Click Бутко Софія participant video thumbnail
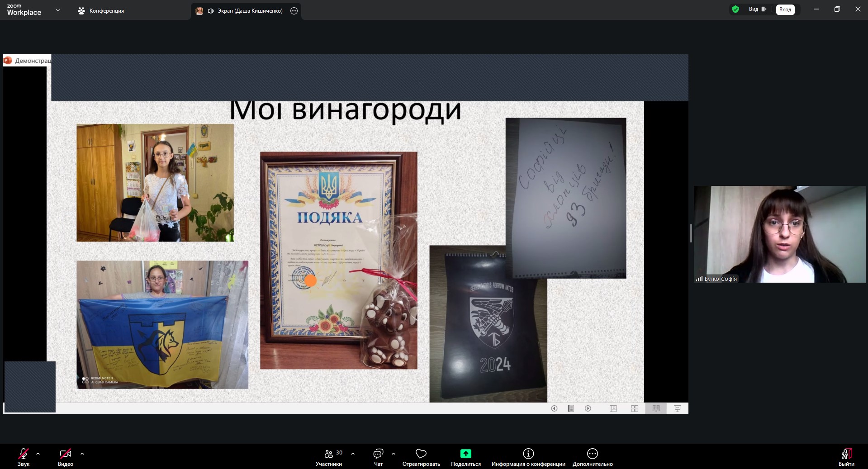The width and height of the screenshot is (868, 469). point(779,234)
